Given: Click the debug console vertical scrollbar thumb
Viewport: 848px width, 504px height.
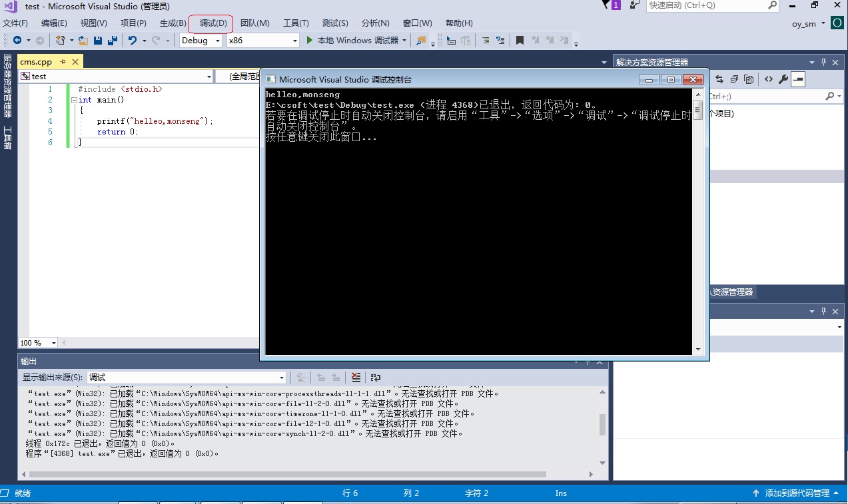Looking at the screenshot, I should pos(697,110).
